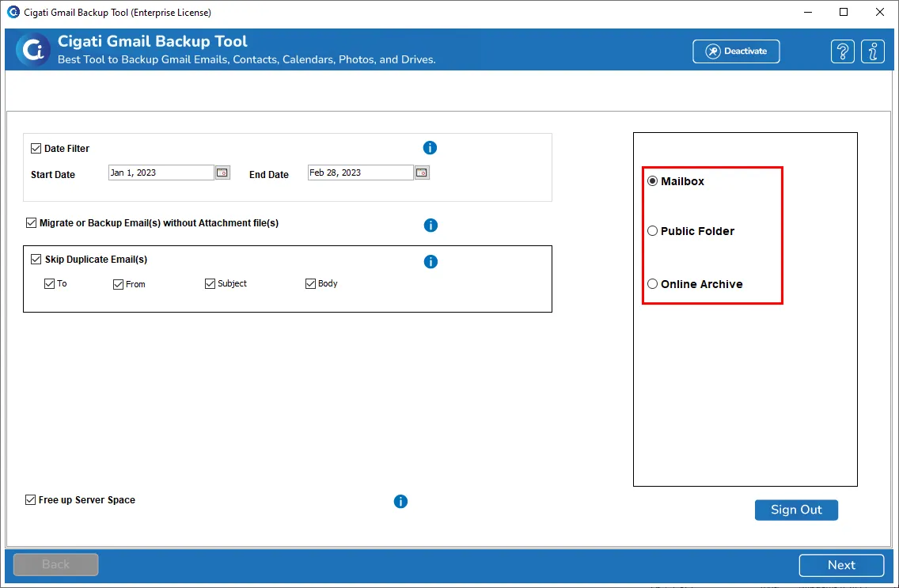
Task: Select the Mailbox radio option
Action: point(652,181)
